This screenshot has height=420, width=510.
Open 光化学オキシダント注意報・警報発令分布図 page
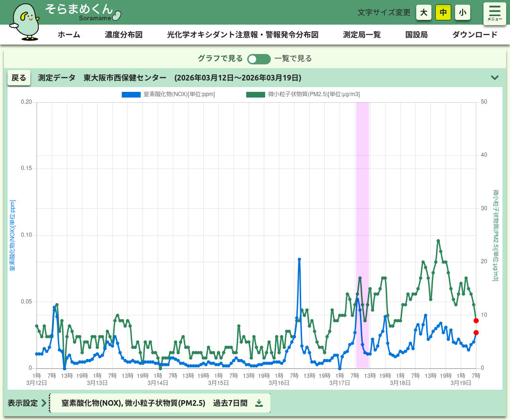pyautogui.click(x=242, y=35)
